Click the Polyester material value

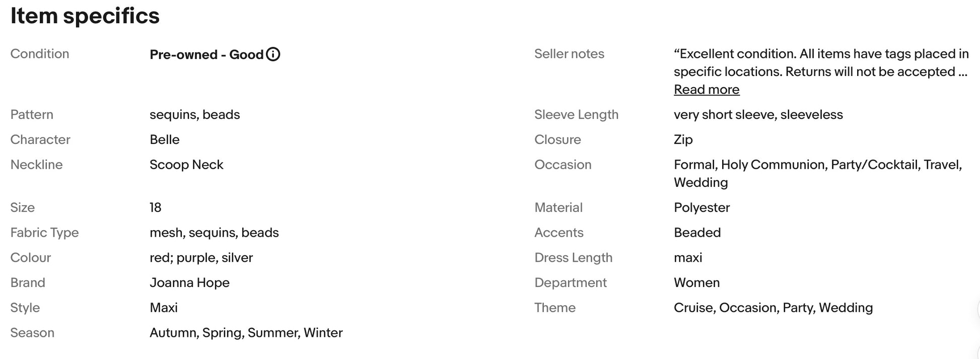pos(702,207)
